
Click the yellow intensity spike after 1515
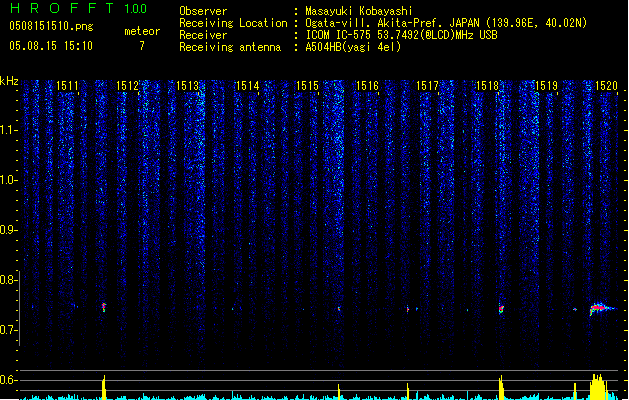339,392
